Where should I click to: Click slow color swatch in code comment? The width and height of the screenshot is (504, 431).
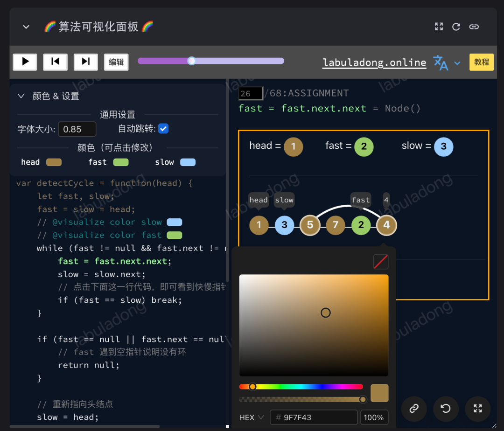click(x=175, y=222)
